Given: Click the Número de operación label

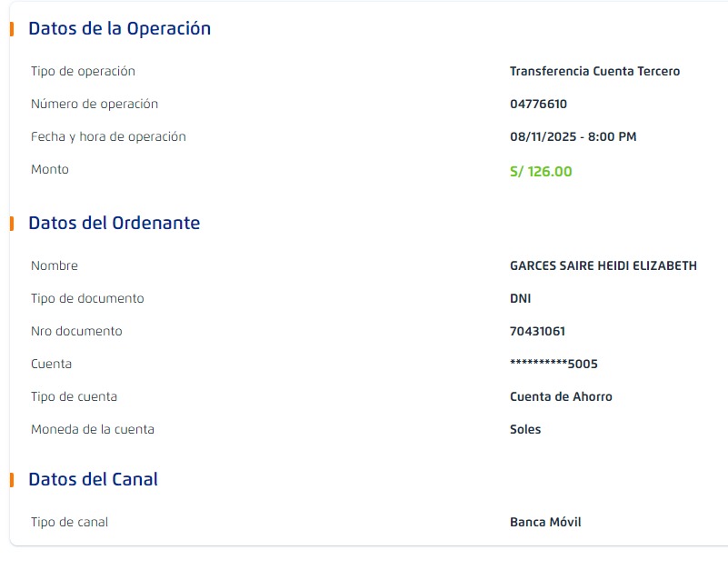Looking at the screenshot, I should [x=95, y=104].
